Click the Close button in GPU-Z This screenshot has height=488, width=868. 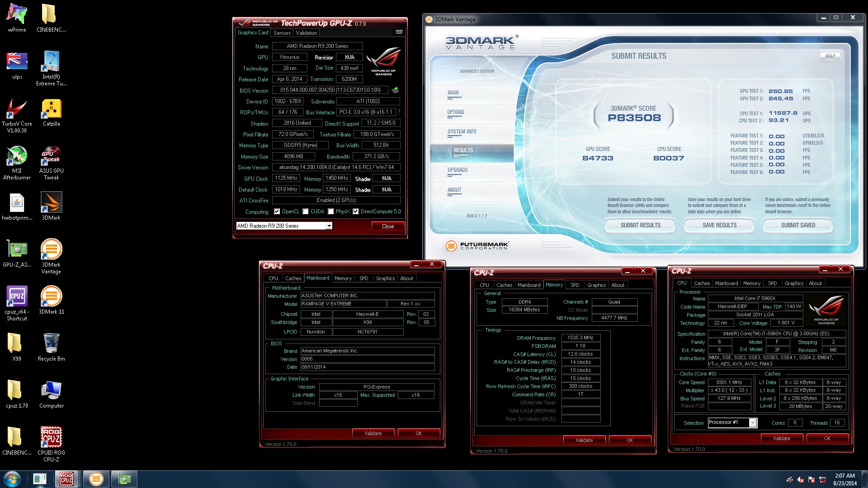tap(388, 226)
